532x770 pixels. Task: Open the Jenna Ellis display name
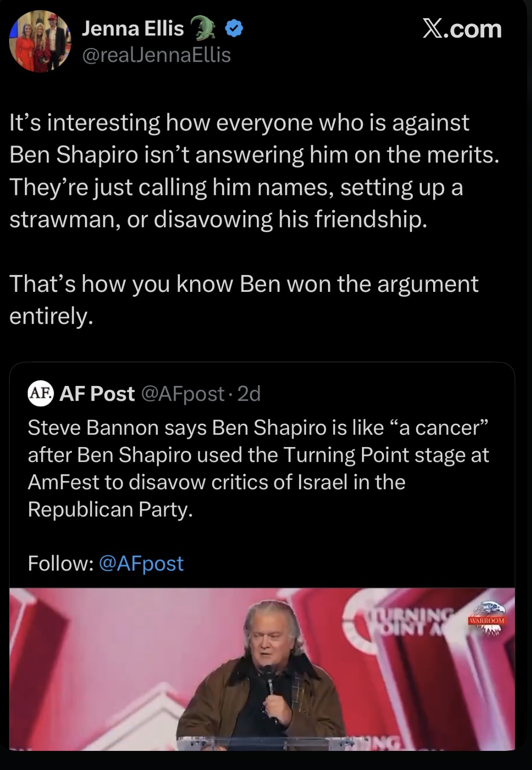[x=133, y=29]
